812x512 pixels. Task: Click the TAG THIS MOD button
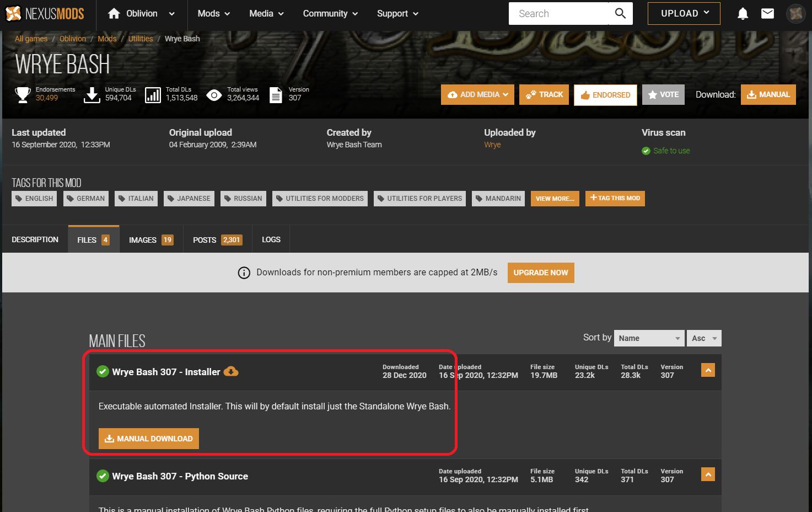(615, 198)
